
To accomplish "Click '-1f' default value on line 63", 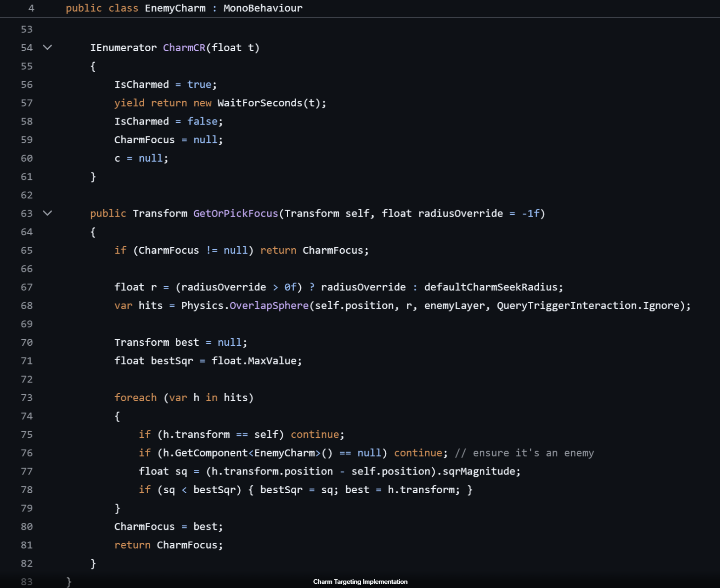I will 530,213.
